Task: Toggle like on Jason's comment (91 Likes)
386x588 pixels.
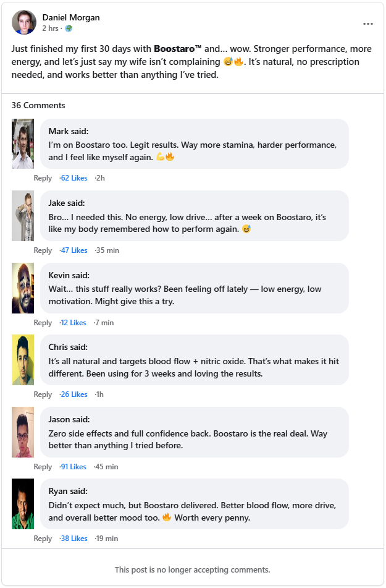Action: click(74, 466)
